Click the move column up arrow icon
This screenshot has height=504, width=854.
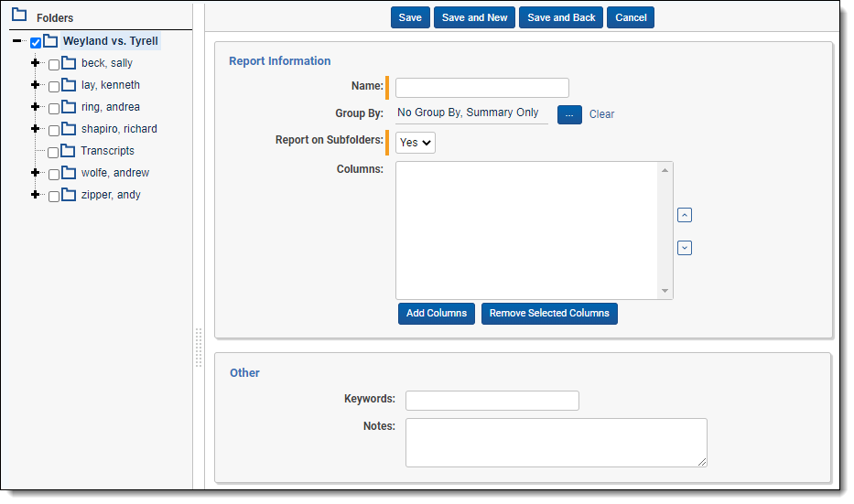[685, 215]
